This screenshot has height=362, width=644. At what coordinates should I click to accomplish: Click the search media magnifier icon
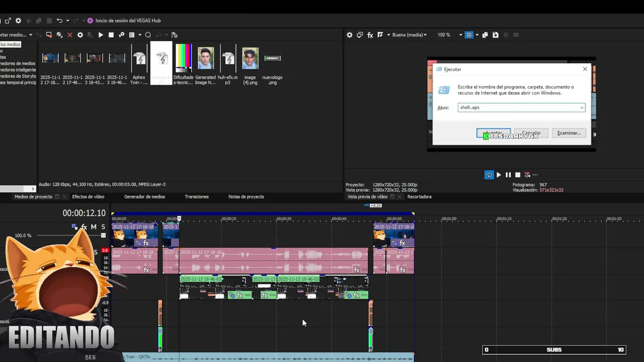pyautogui.click(x=148, y=35)
